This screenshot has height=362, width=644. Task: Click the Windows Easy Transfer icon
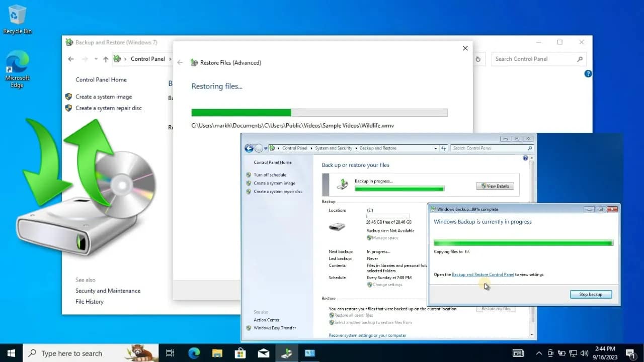click(248, 328)
